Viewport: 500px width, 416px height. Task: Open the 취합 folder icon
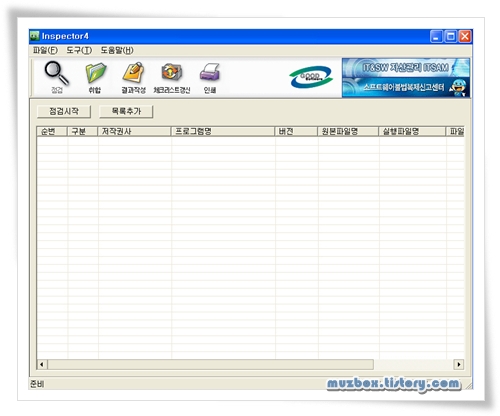click(x=95, y=77)
